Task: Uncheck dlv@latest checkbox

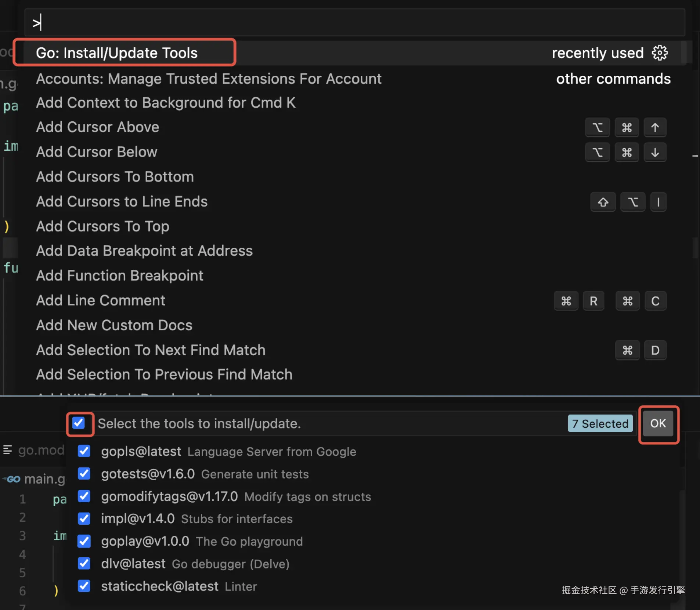Action: [84, 563]
